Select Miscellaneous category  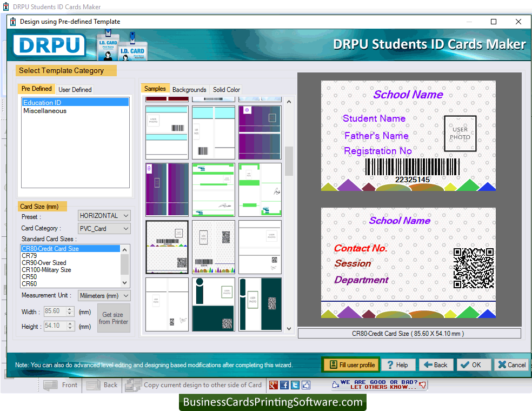75,111
